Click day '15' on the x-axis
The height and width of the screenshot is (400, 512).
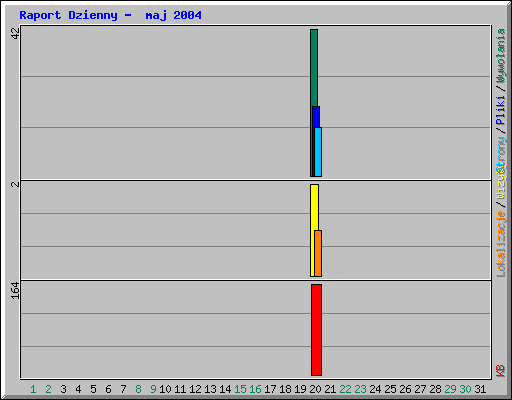tap(240, 389)
